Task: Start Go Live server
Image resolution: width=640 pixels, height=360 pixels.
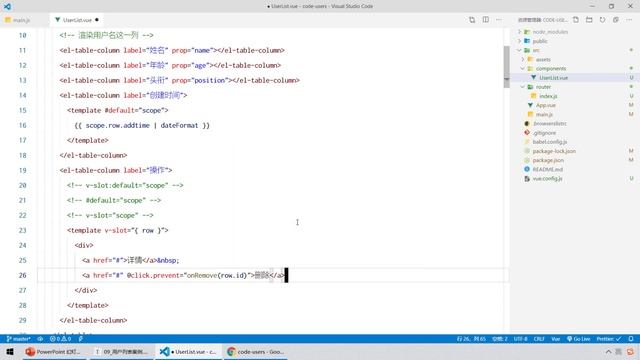Action: (x=578, y=339)
